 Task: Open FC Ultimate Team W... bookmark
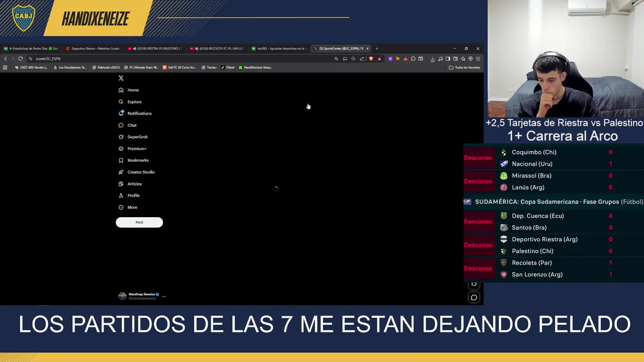tap(141, 67)
